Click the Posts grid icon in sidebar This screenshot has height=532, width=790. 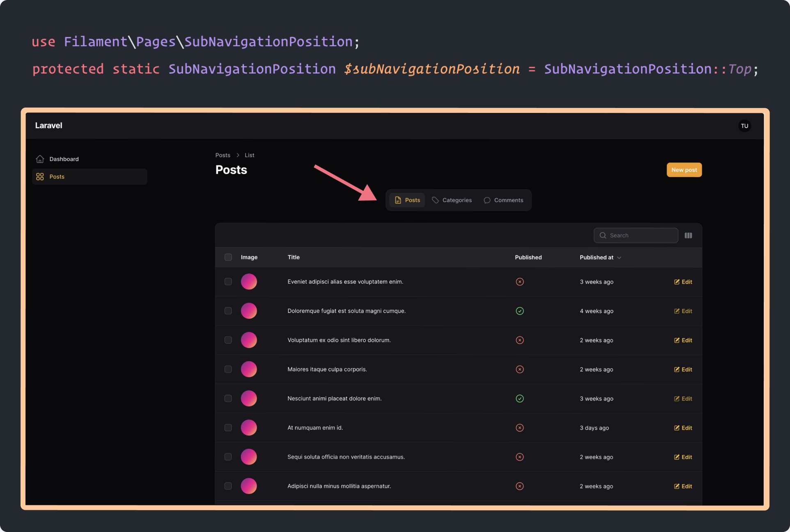pos(40,177)
